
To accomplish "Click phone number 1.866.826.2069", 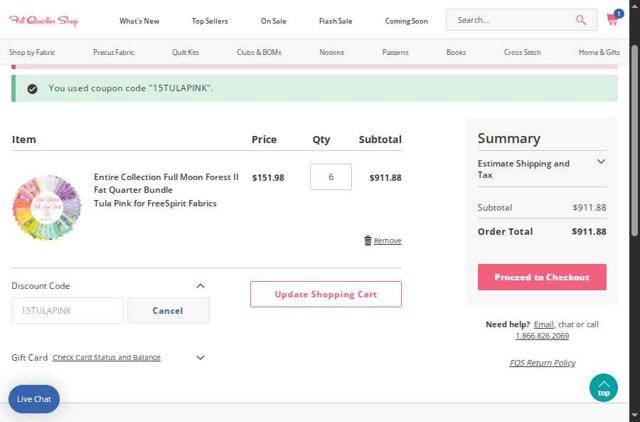I will 542,336.
